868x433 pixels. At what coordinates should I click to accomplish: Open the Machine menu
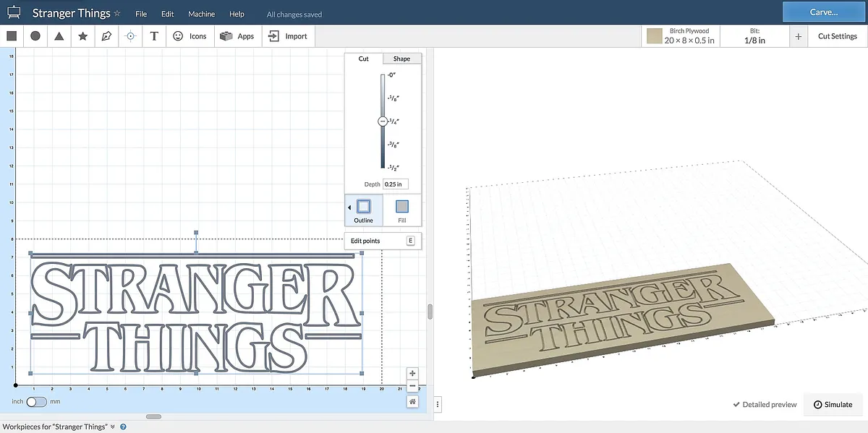(x=201, y=14)
